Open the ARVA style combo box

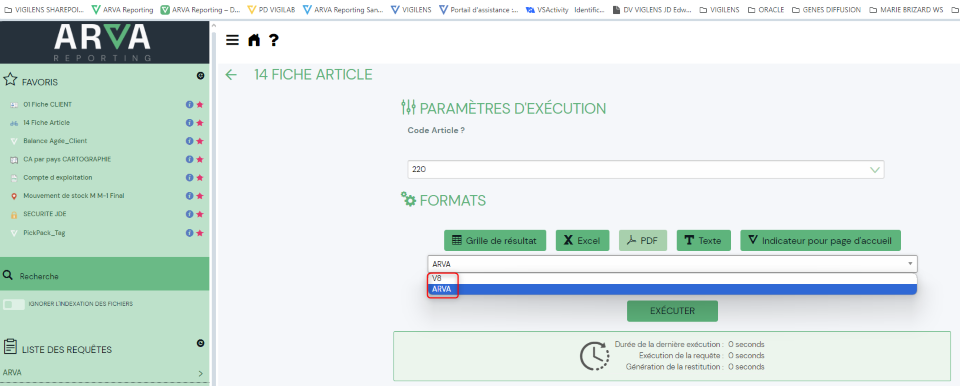(x=672, y=264)
